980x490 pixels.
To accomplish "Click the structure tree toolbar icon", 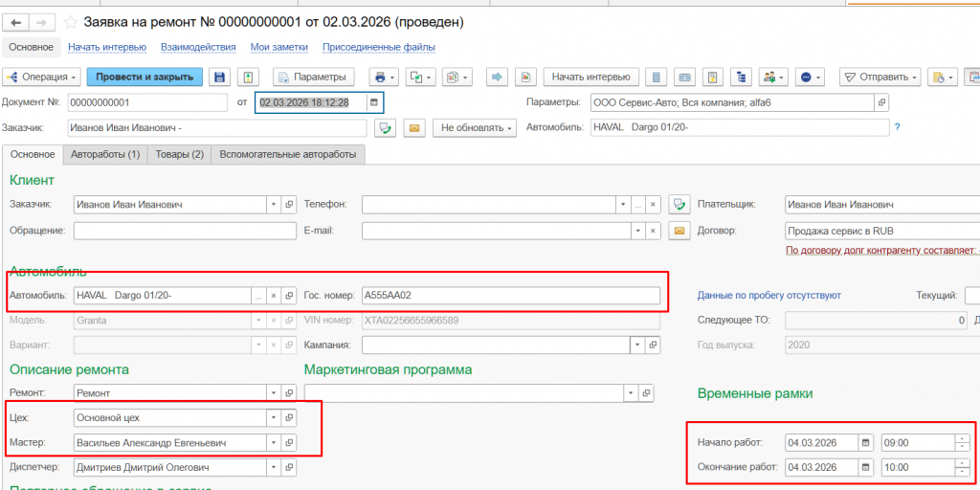I will click(x=742, y=77).
